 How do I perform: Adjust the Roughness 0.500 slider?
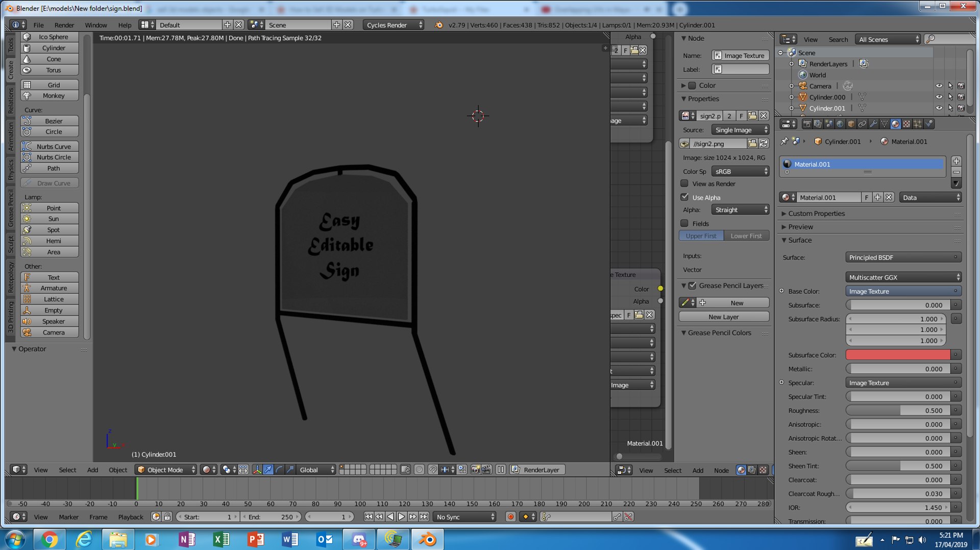pos(898,411)
